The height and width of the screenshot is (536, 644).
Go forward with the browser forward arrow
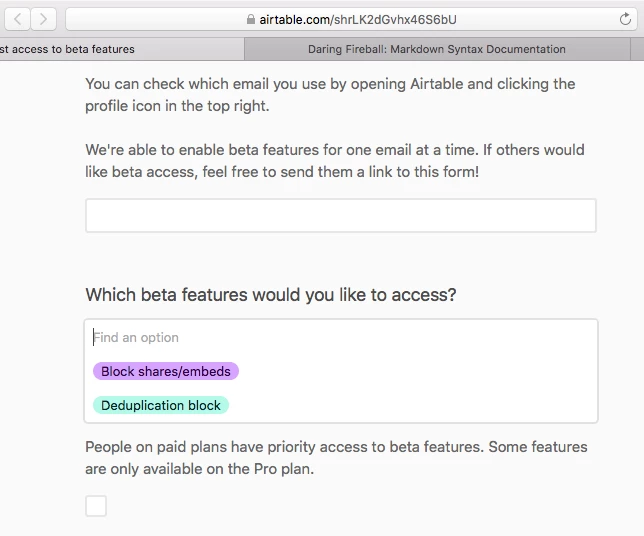(x=43, y=19)
